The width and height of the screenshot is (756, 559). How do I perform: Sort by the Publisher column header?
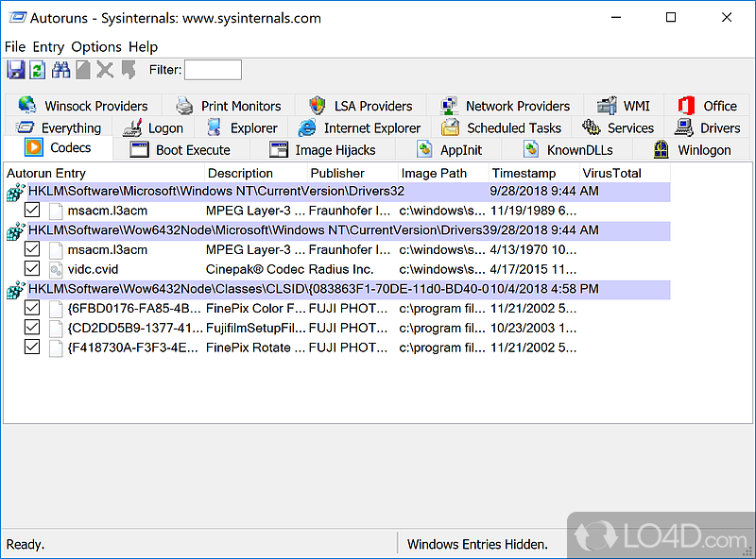337,173
